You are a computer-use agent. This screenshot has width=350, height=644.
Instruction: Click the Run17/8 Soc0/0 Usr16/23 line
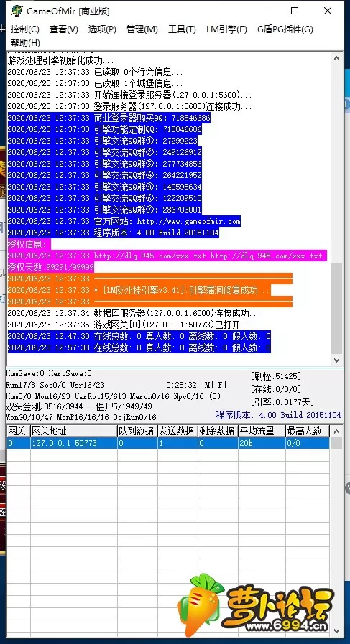[55, 386]
